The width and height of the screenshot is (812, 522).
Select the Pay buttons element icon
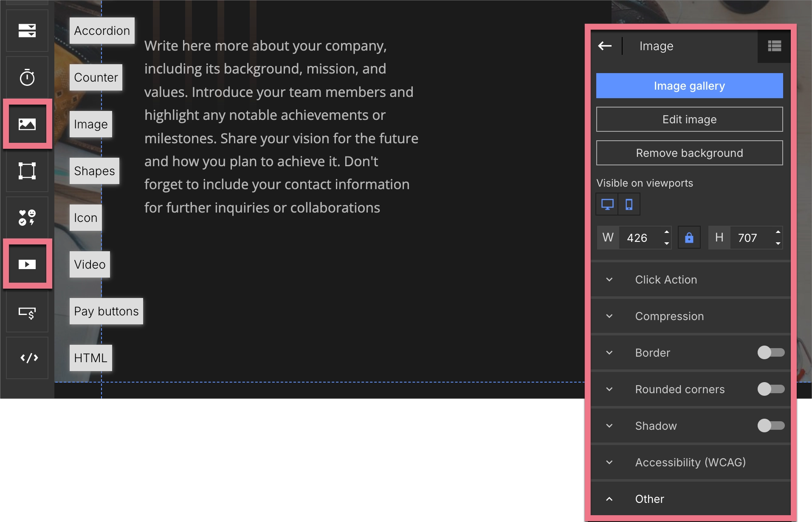27,311
